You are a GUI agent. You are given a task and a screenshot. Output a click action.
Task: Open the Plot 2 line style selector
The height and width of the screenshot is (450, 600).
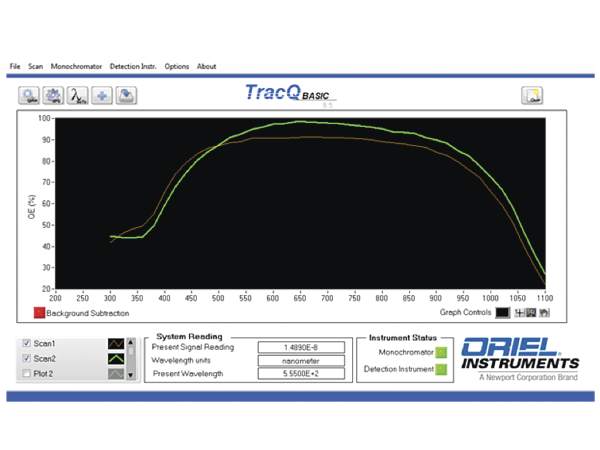click(116, 373)
